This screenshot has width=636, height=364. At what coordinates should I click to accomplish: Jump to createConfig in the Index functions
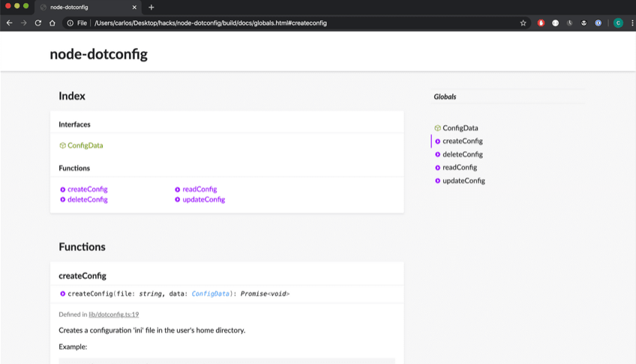click(x=87, y=189)
